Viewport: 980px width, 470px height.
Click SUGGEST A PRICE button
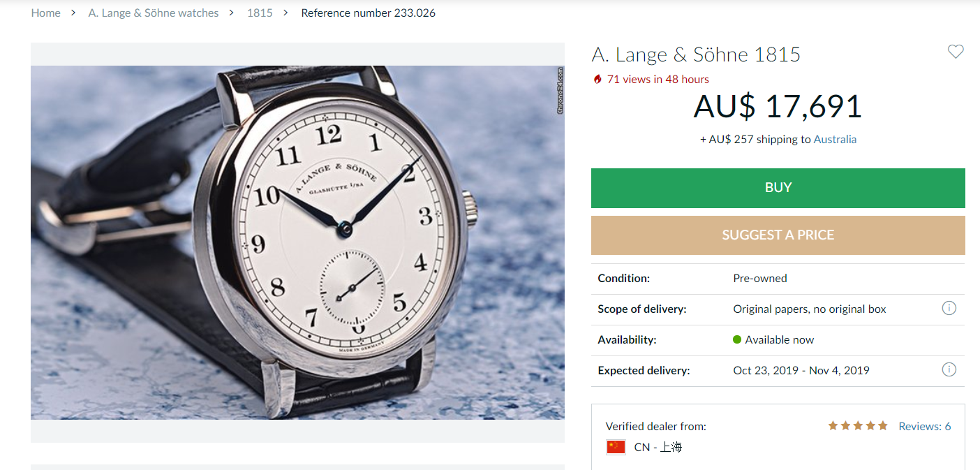[778, 235]
